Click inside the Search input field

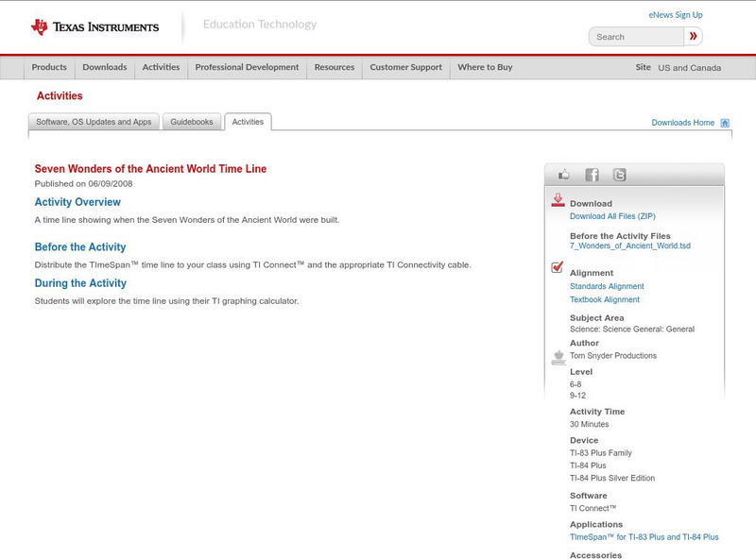tap(636, 37)
